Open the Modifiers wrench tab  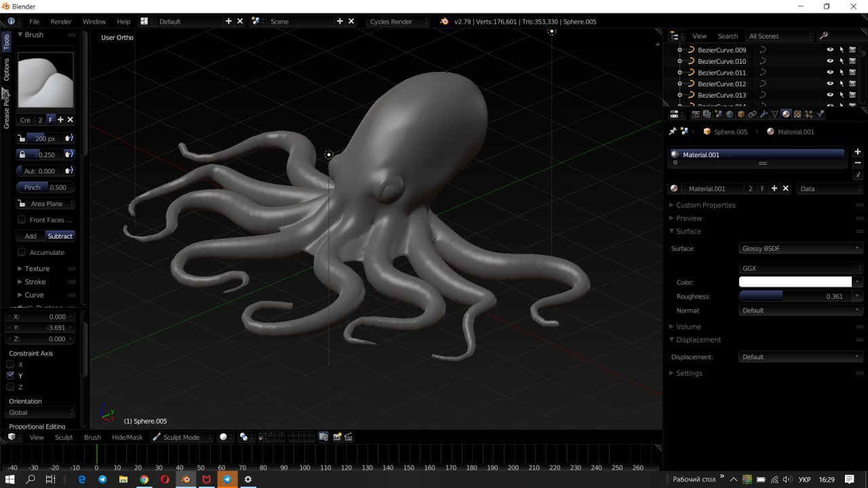764,114
